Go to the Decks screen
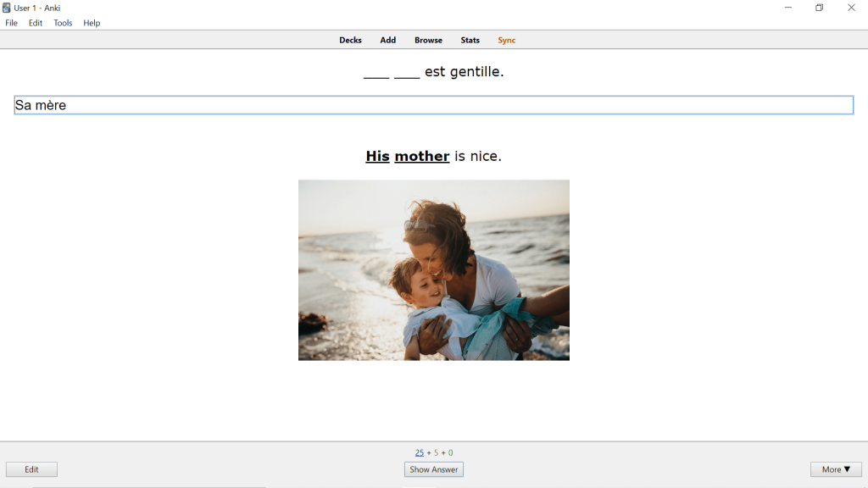The image size is (868, 488). (x=350, y=40)
